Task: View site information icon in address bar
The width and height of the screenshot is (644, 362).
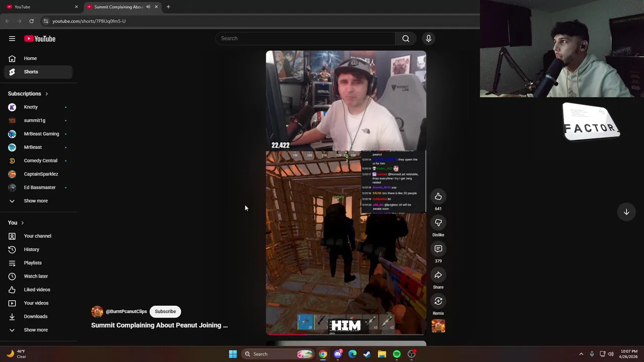Action: click(x=46, y=21)
